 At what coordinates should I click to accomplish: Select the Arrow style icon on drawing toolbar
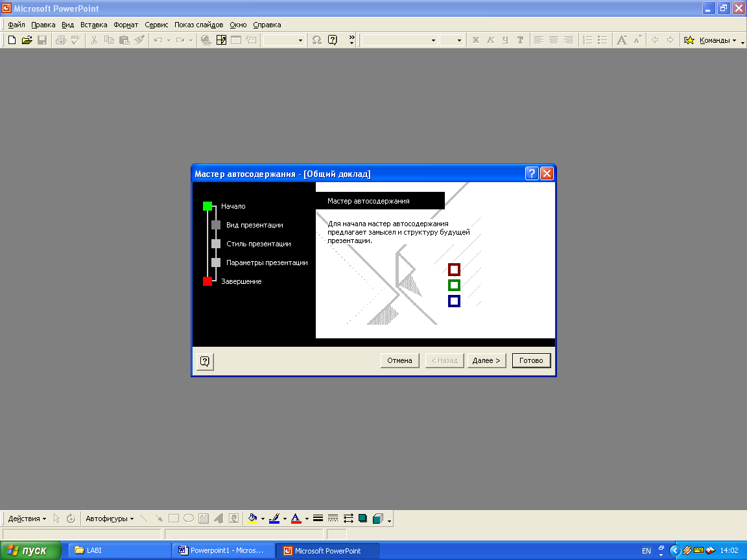(348, 519)
